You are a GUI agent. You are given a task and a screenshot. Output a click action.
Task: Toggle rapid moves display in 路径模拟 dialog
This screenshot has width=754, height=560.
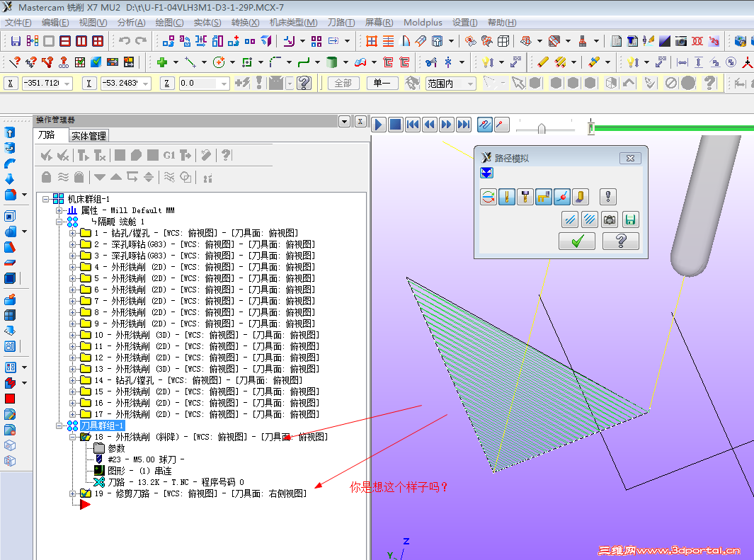pyautogui.click(x=544, y=197)
